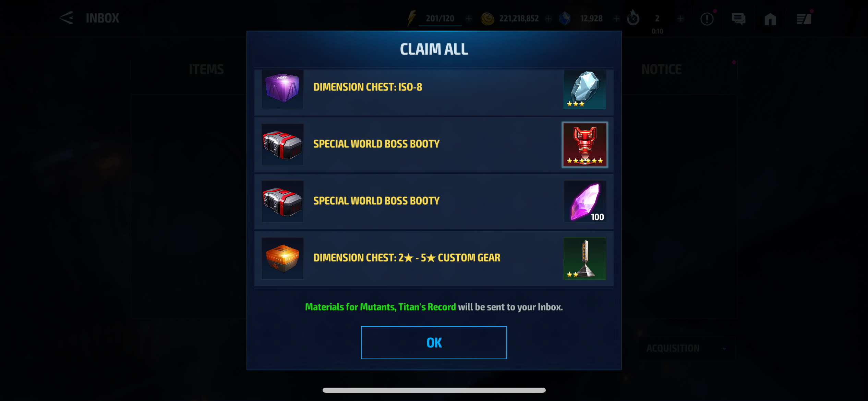Open the chat speech bubble icon

[738, 19]
